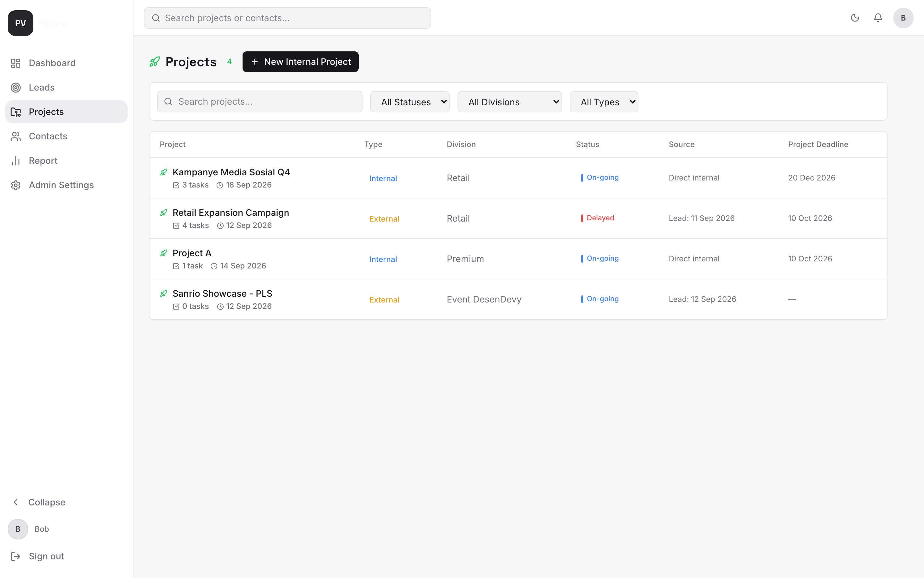Toggle dark mode moon icon
This screenshot has width=924, height=578.
click(855, 18)
